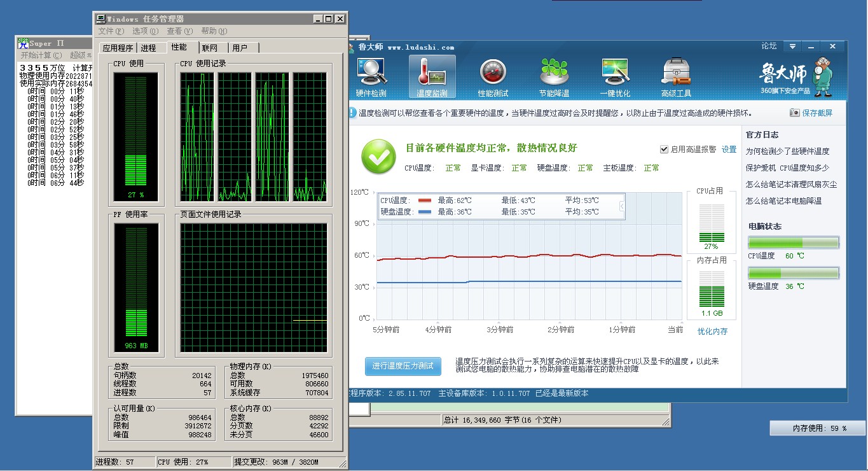Open 论坛 link in Ludashi title bar
The height and width of the screenshot is (471, 868).
click(769, 46)
